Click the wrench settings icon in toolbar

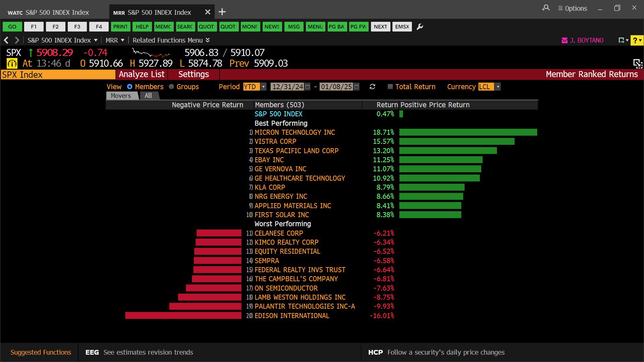(x=420, y=27)
